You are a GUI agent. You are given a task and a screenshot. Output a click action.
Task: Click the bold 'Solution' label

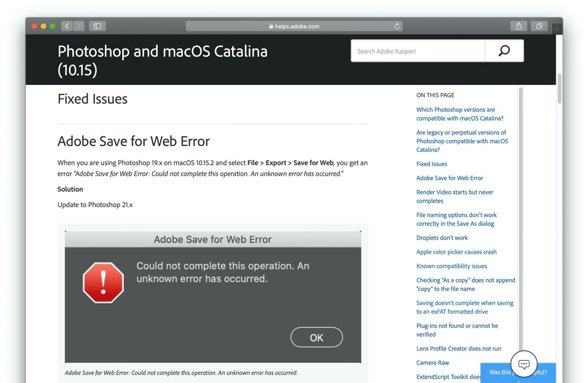(70, 189)
